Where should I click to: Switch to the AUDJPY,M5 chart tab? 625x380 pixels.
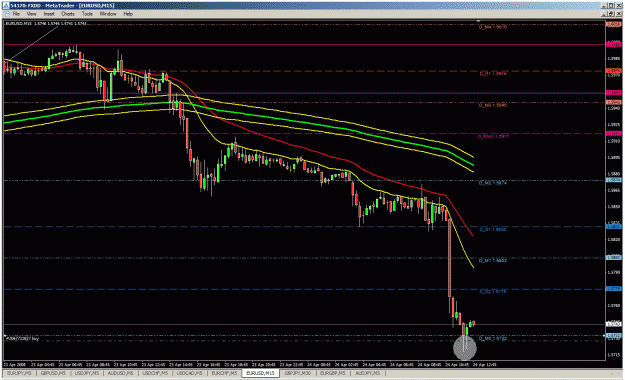pyautogui.click(x=368, y=373)
